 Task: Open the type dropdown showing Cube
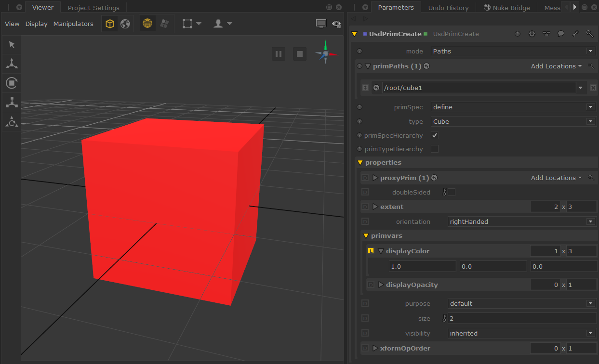[x=513, y=122]
